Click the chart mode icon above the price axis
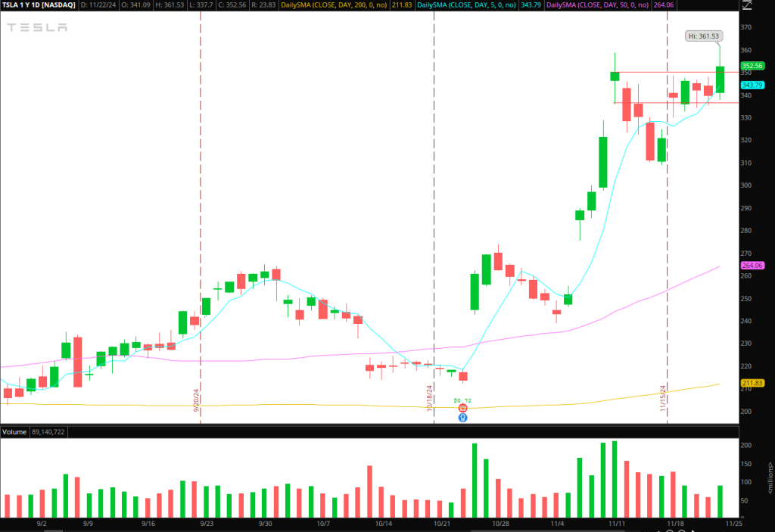The height and width of the screenshot is (532, 775). (747, 5)
